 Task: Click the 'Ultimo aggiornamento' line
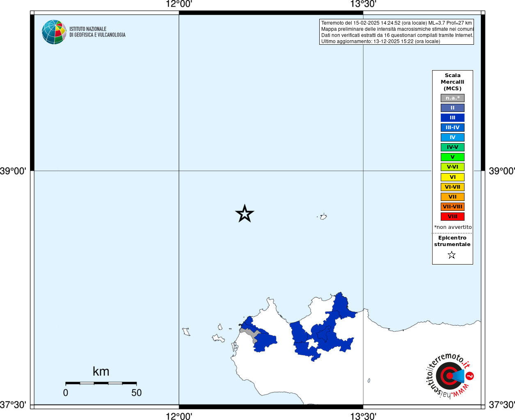(x=380, y=41)
